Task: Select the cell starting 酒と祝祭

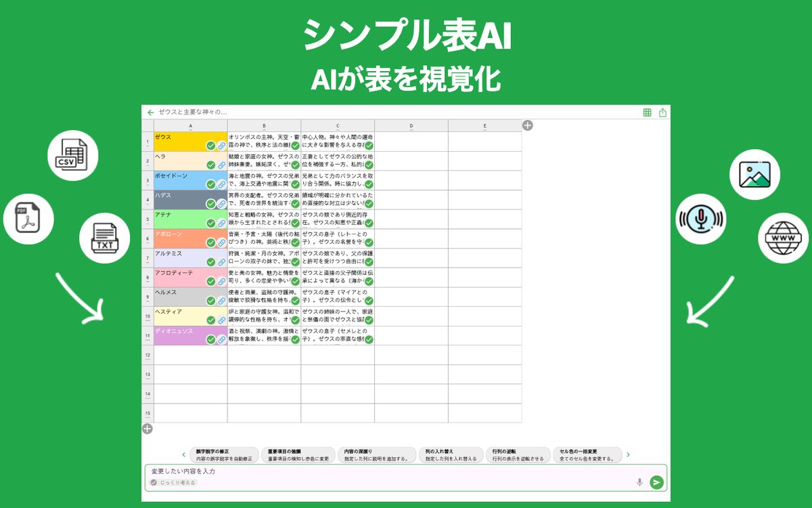Action: coord(264,336)
